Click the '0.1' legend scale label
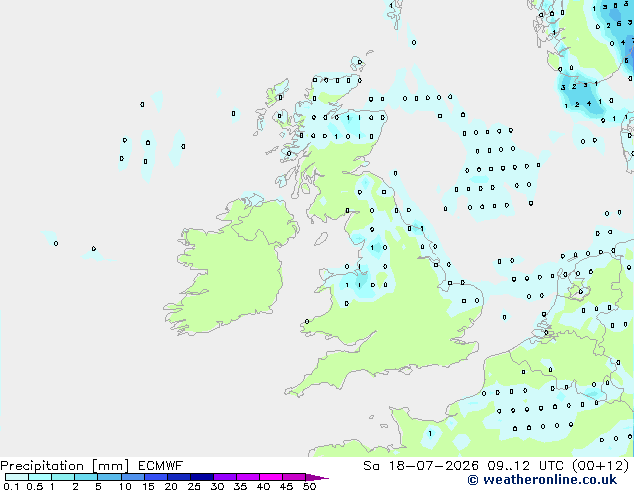The width and height of the screenshot is (634, 490). coord(11,486)
